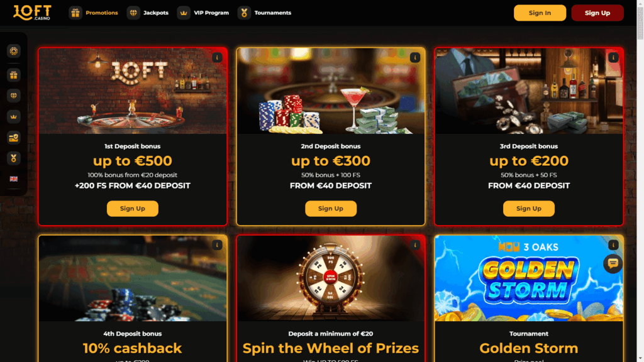The height and width of the screenshot is (362, 644).
Task: Open the VIP Program menu item
Action: pyautogui.click(x=203, y=13)
